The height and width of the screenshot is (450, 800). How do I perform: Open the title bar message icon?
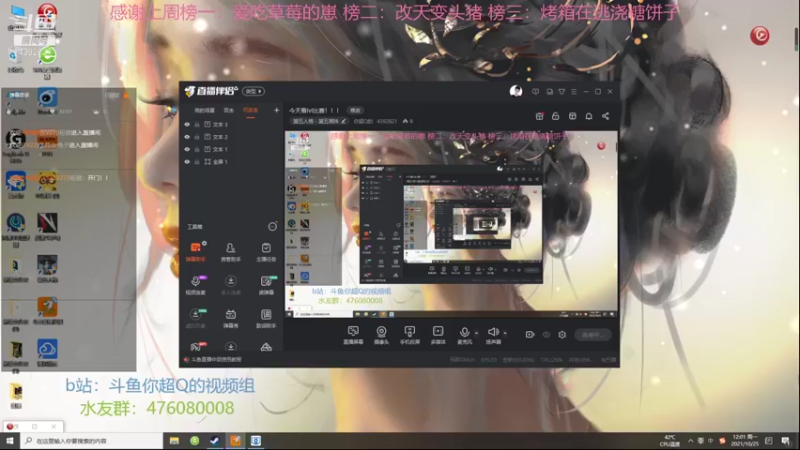[535, 92]
